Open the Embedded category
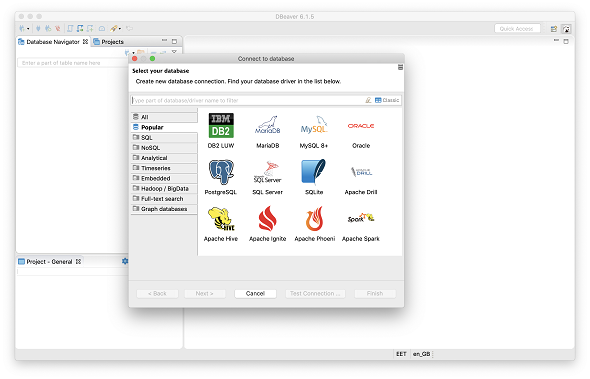The image size is (590, 379). pyautogui.click(x=164, y=178)
